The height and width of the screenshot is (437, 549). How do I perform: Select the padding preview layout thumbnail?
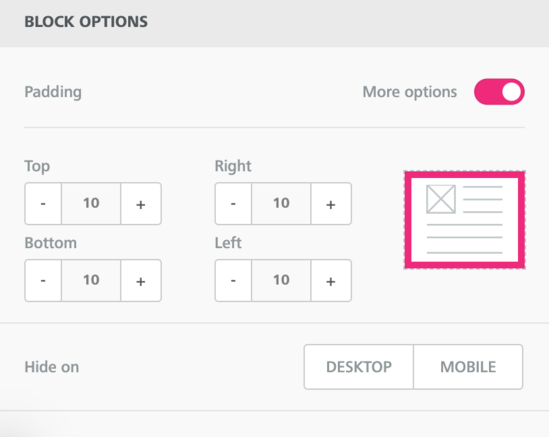tap(465, 220)
